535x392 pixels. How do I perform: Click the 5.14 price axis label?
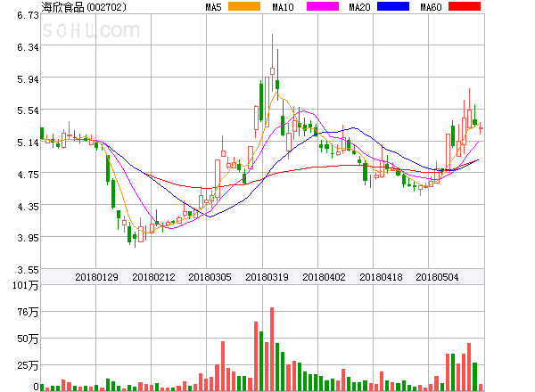click(x=28, y=143)
